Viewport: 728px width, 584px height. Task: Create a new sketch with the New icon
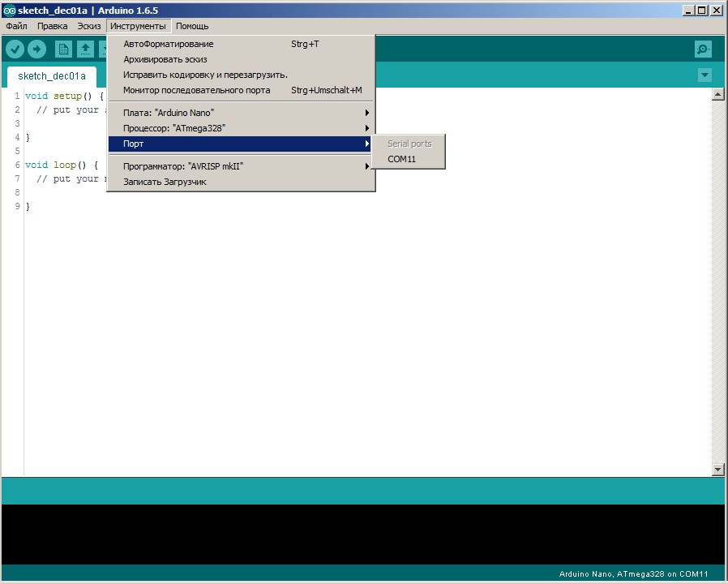coord(63,49)
